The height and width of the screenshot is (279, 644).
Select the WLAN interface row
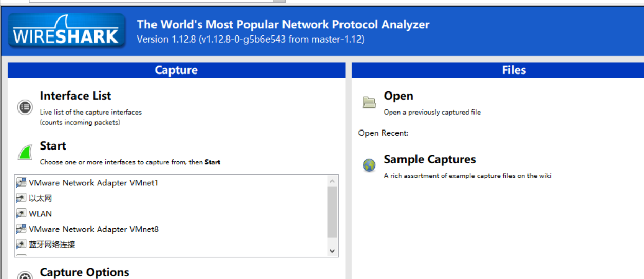(171, 214)
